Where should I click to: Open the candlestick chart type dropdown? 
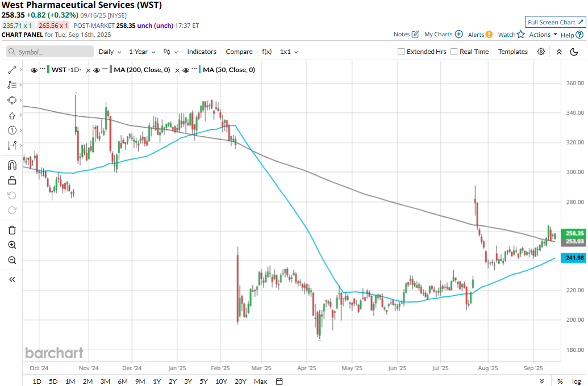point(170,52)
